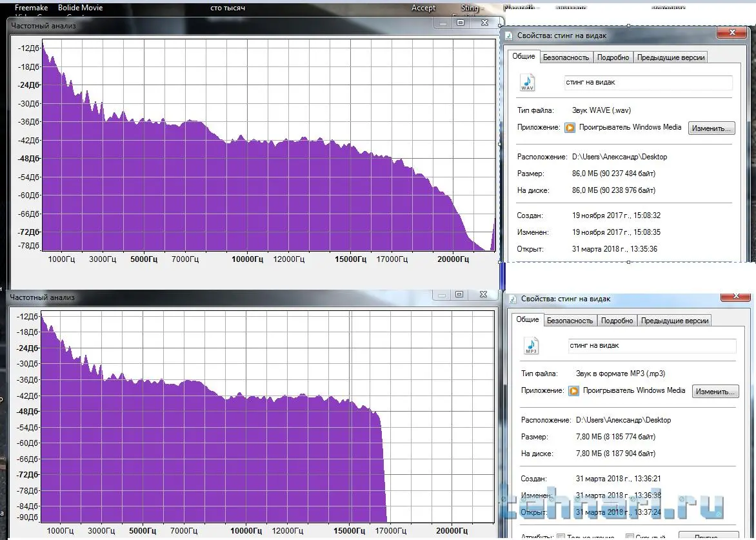The image size is (756, 540).
Task: Click the 86,0 МБ (90 238 976 байт) on-disk value
Action: (x=614, y=190)
